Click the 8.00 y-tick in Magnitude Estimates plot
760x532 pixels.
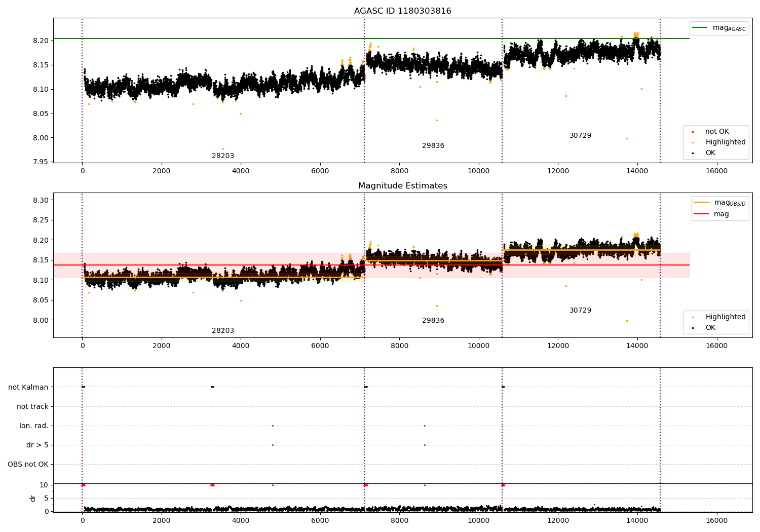40,320
